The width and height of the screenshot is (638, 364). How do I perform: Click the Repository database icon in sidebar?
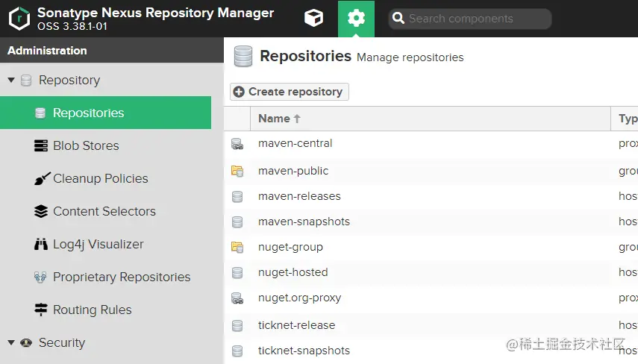(x=26, y=80)
